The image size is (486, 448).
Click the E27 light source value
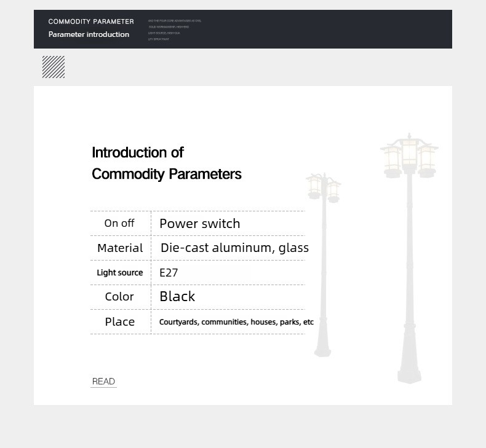coord(169,273)
